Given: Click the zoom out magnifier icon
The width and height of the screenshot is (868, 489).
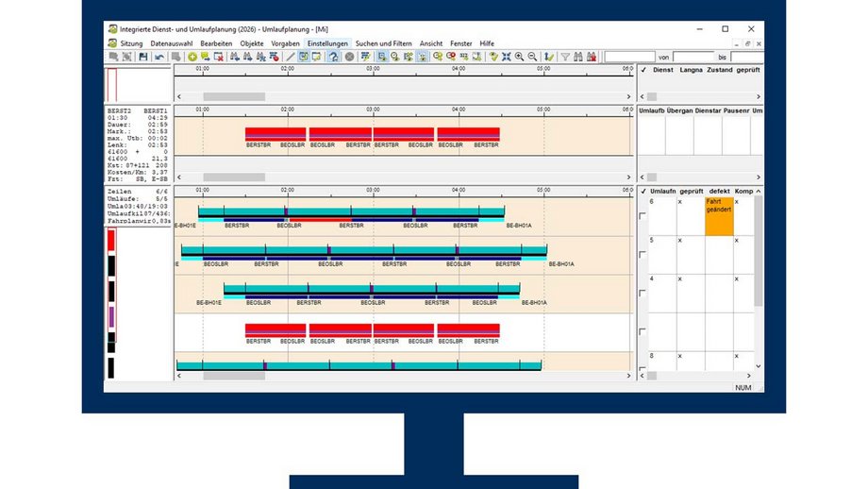Looking at the screenshot, I should 532,57.
